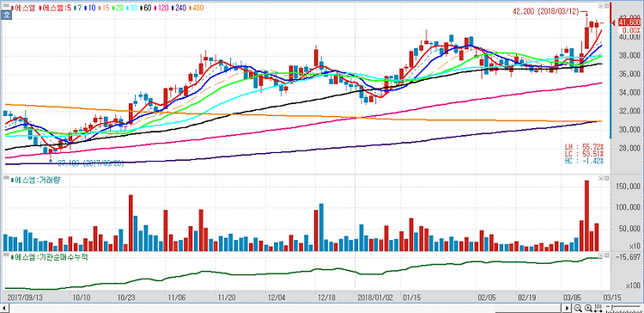Click the scrollbar's left arrow button
The width and height of the screenshot is (644, 313).
coord(4,308)
